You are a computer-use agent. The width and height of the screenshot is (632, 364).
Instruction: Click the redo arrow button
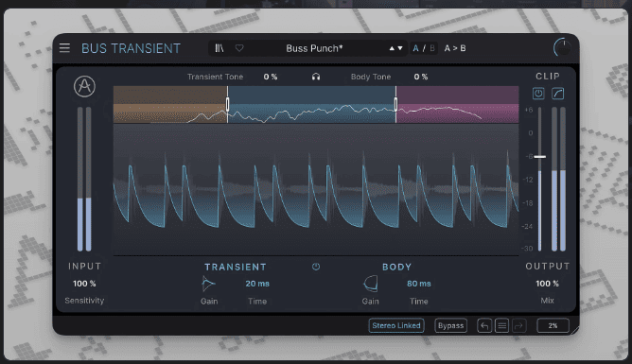(x=519, y=325)
